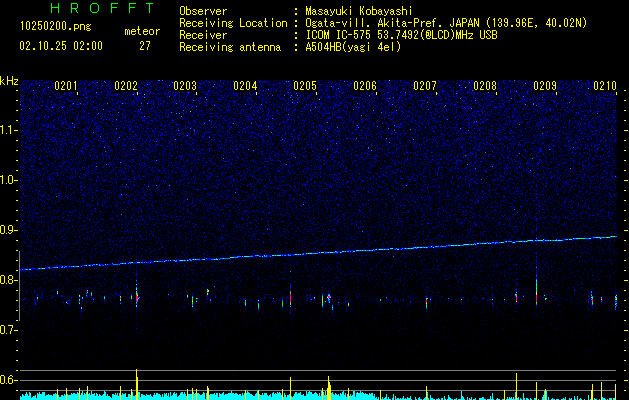Click the 0202 time marker

(126, 86)
